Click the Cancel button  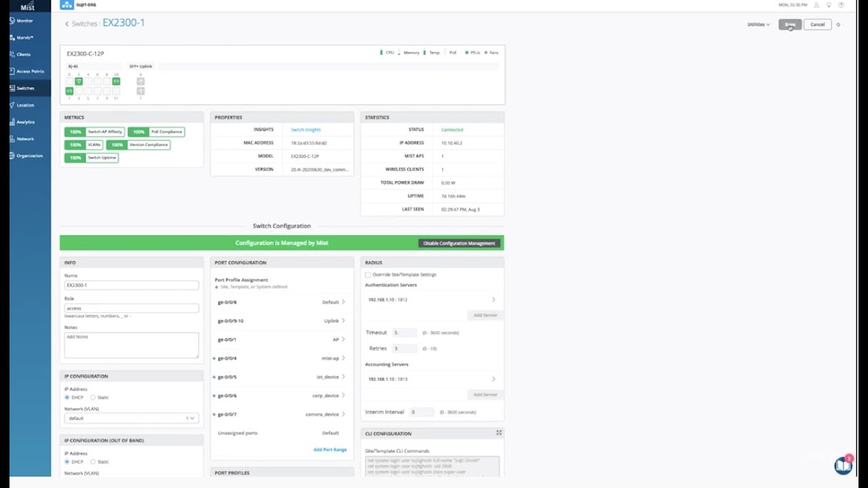(818, 24)
